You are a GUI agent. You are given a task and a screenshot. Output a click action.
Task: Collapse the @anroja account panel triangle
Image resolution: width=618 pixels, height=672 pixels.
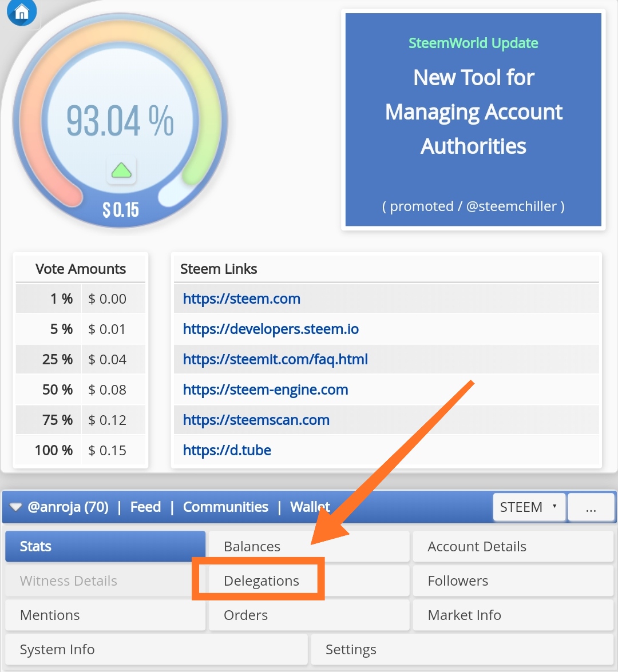tap(15, 507)
